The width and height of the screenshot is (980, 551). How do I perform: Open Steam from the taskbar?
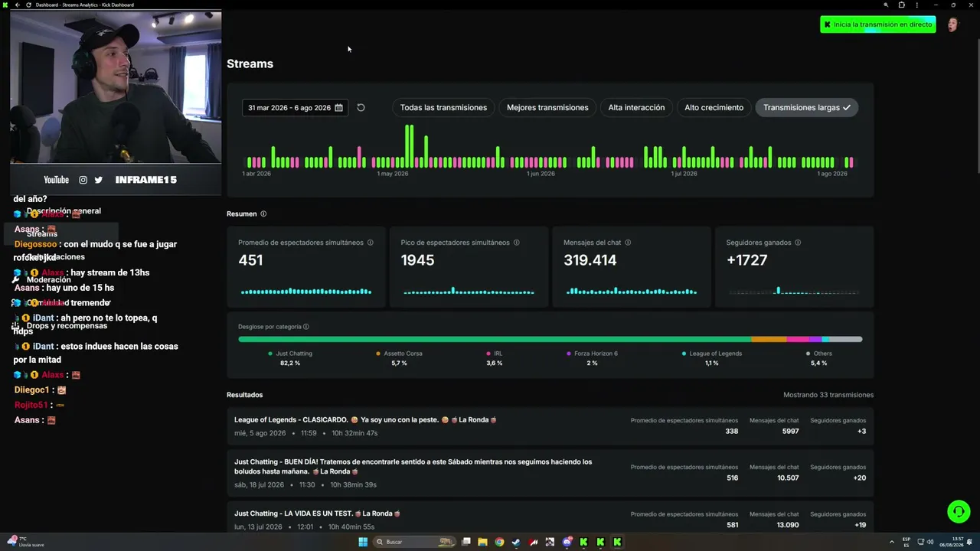pos(516,542)
